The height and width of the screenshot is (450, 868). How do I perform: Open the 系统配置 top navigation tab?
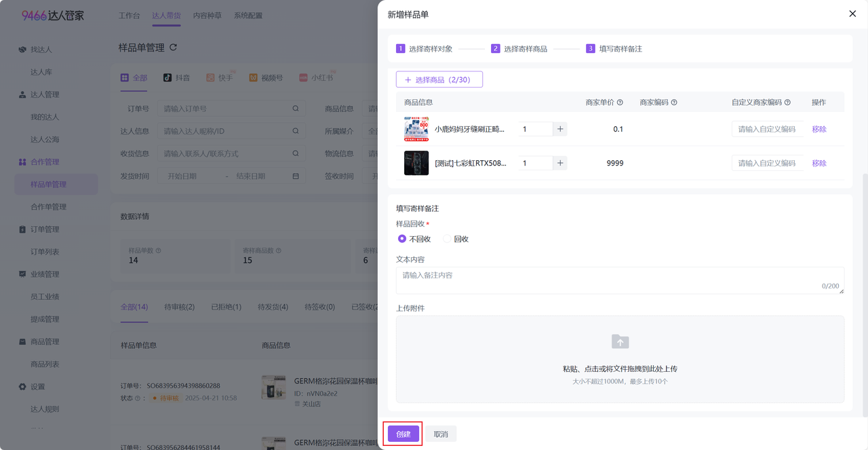click(248, 16)
